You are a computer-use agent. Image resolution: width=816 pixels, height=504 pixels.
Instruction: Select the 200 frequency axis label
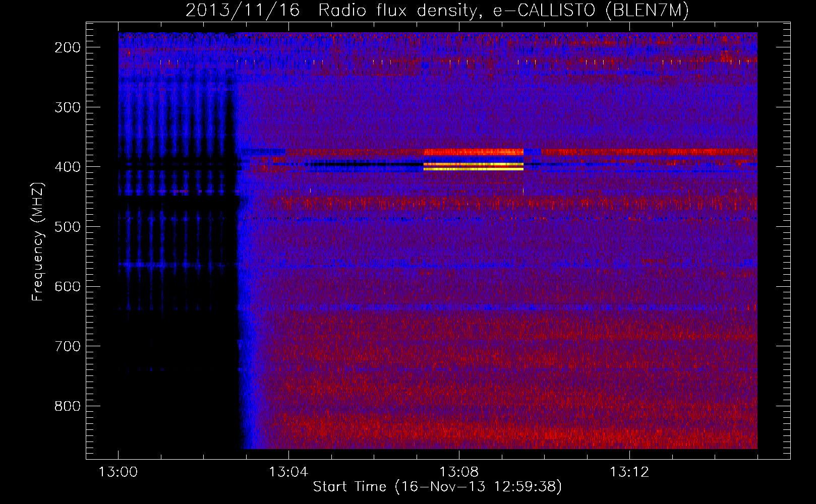click(x=67, y=47)
